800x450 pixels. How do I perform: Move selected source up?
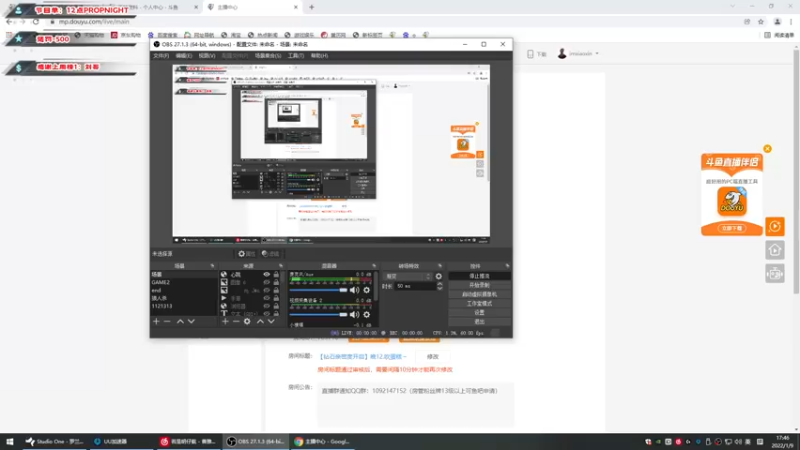tap(260, 321)
